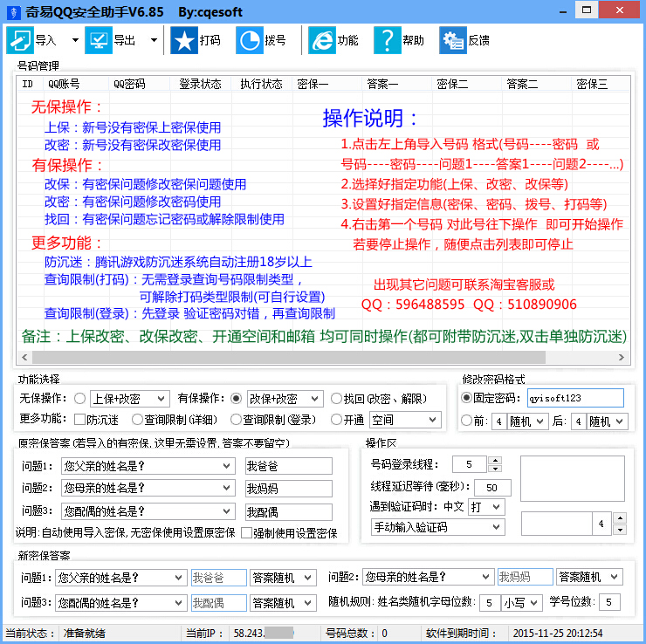Click the 导入 (Import) toolbar icon
646x644 pixels.
click(x=21, y=40)
